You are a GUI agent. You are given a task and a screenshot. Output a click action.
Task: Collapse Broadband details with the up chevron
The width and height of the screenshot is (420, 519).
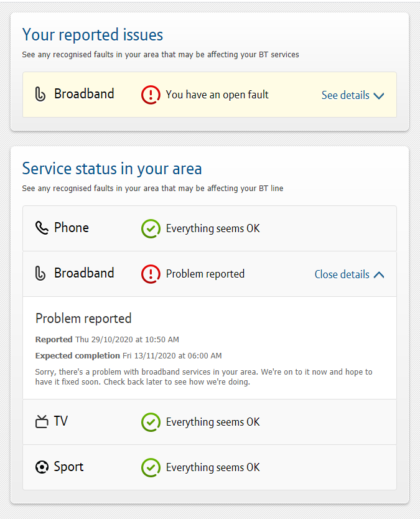pos(378,274)
